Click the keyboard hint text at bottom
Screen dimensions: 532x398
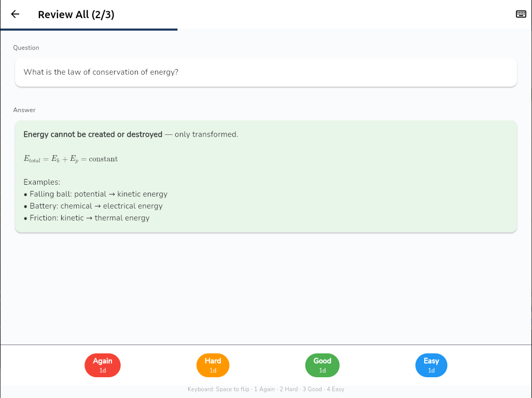click(266, 389)
